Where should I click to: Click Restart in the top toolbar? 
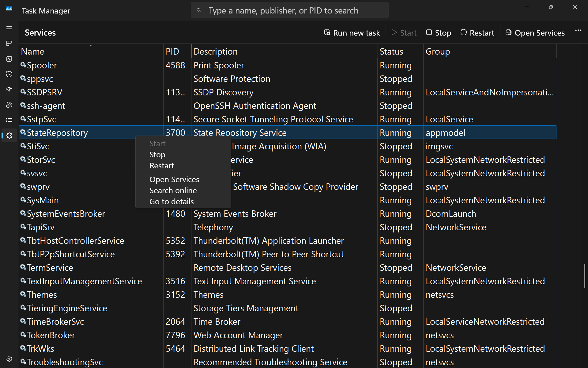click(477, 33)
